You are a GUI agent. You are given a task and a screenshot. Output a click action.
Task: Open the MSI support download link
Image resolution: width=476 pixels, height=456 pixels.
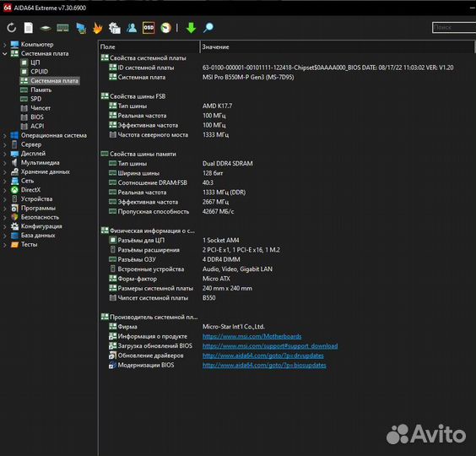270,346
